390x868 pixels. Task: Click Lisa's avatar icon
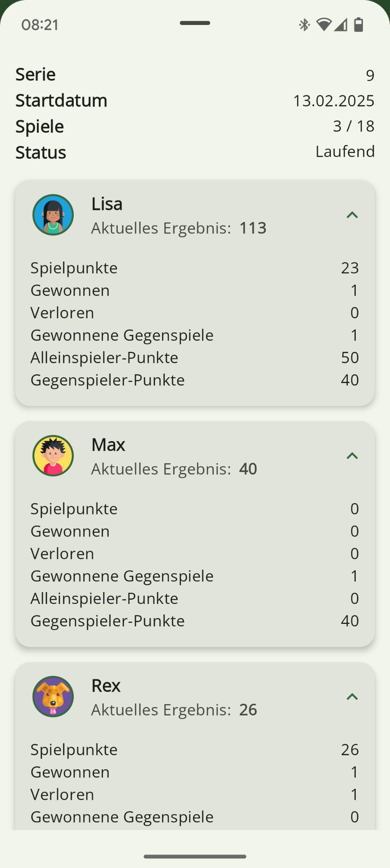click(53, 215)
